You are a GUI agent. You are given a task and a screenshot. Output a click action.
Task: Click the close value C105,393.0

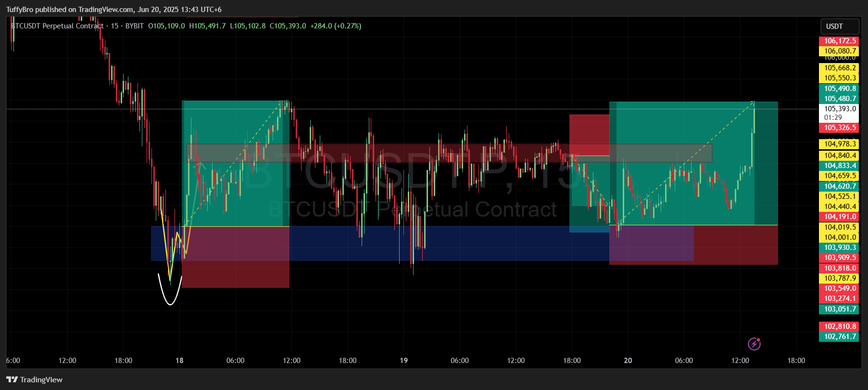coord(288,26)
